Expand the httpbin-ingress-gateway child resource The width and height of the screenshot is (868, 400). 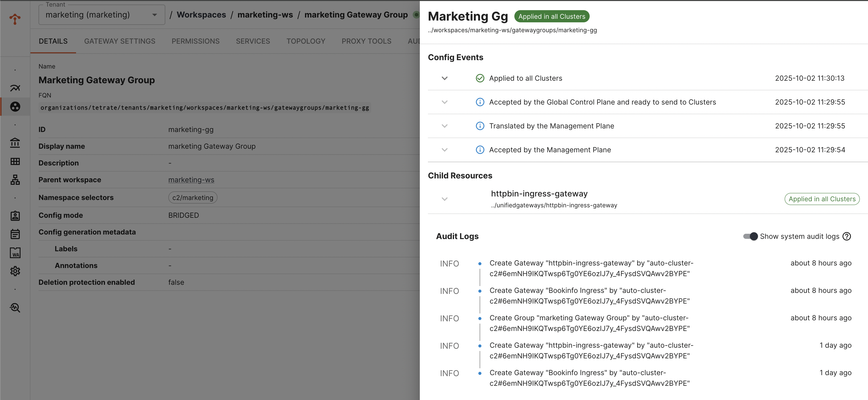(444, 199)
